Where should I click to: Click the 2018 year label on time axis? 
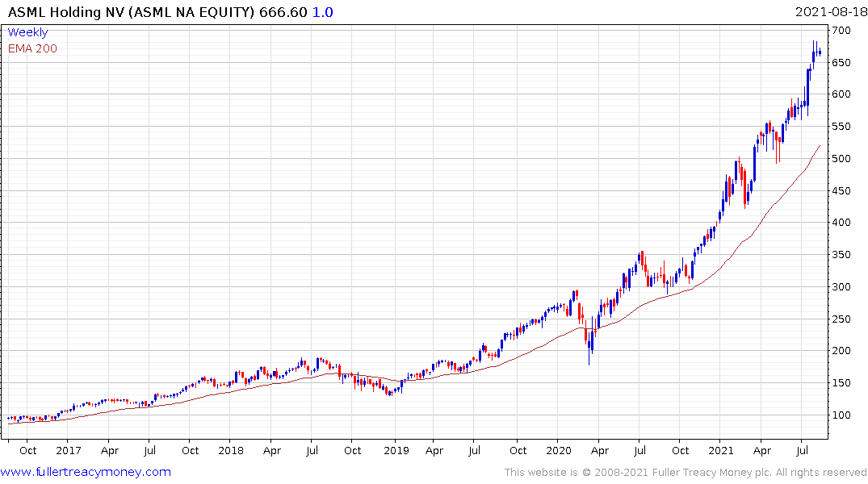pos(231,450)
